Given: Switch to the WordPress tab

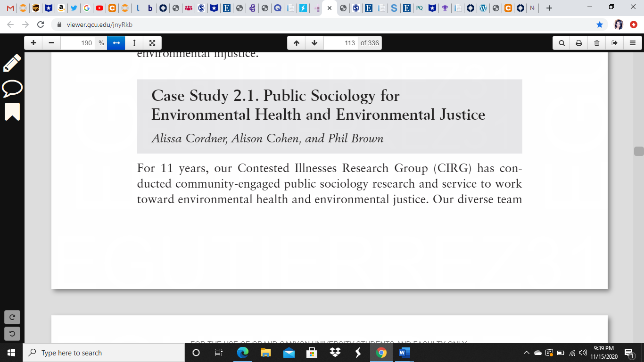Looking at the screenshot, I should coord(482,8).
